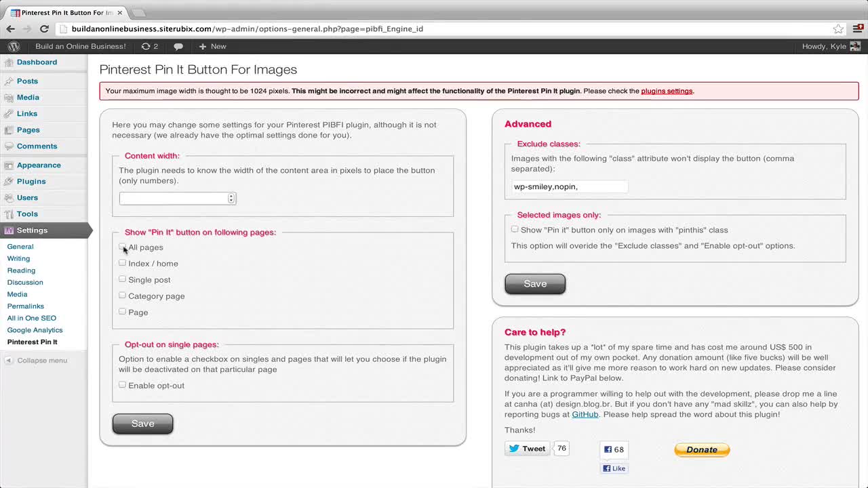Viewport: 868px width, 488px height.
Task: Click the Plugins sidebar icon
Action: pyautogui.click(x=9, y=182)
